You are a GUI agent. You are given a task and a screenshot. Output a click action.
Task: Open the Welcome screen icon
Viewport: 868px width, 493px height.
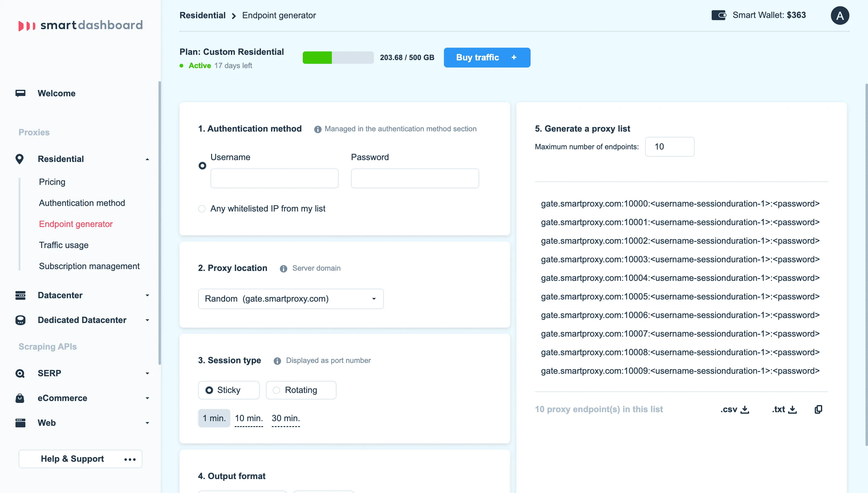tap(21, 93)
